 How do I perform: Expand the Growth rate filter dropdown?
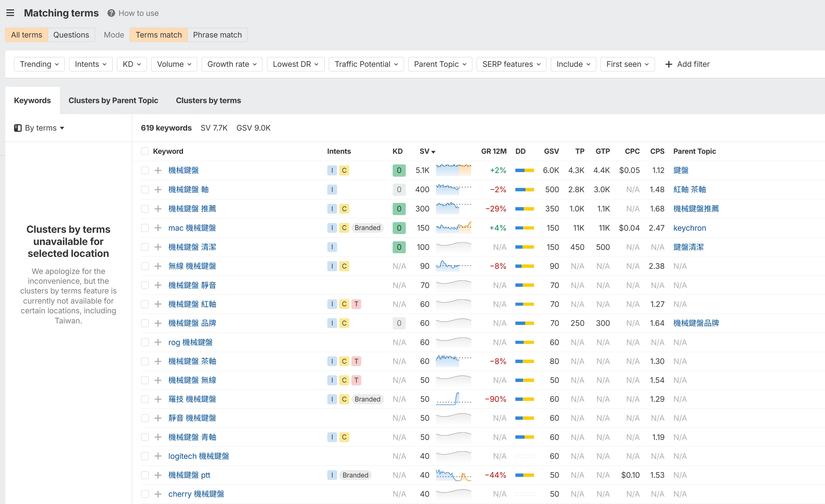coord(232,64)
